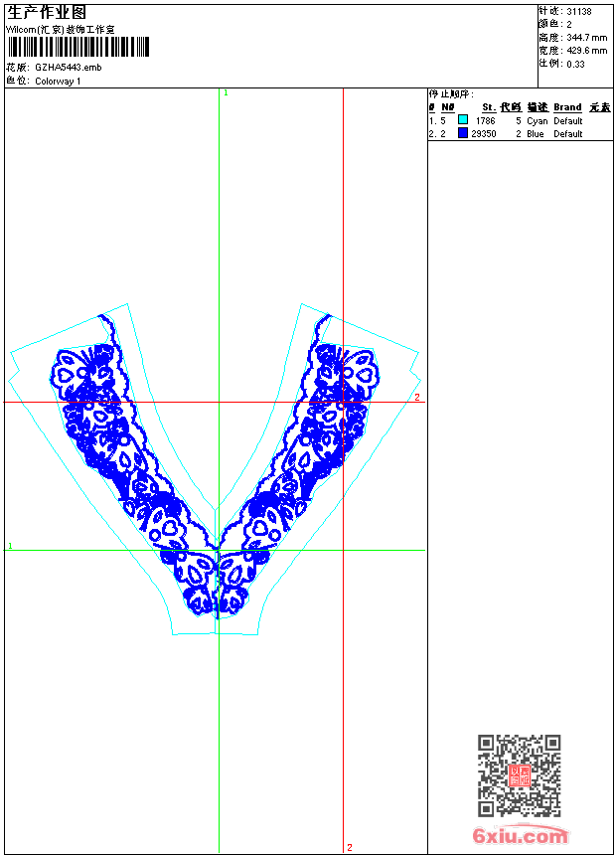Image resolution: width=616 pixels, height=855 pixels.
Task: Select the Cyan description cell
Action: point(537,121)
